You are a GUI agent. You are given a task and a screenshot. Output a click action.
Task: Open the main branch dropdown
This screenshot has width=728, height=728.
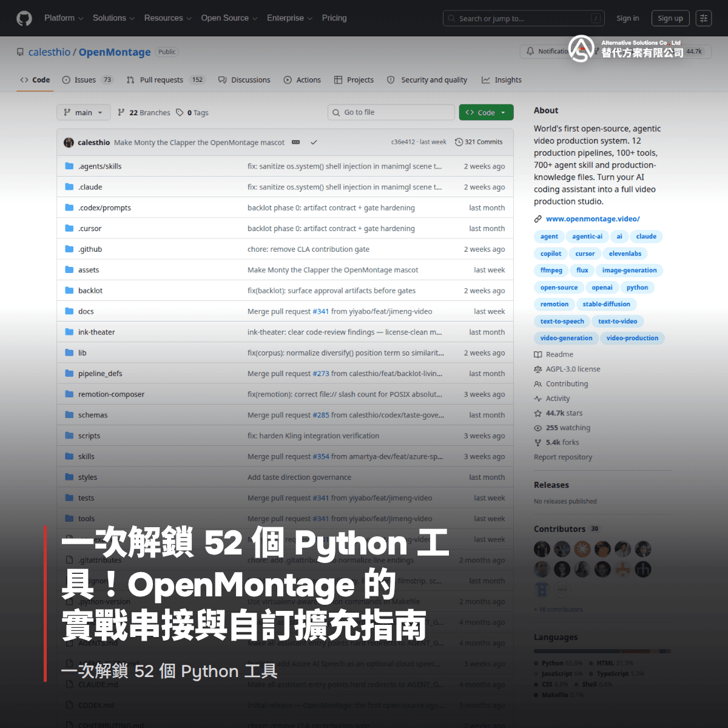pos(84,112)
